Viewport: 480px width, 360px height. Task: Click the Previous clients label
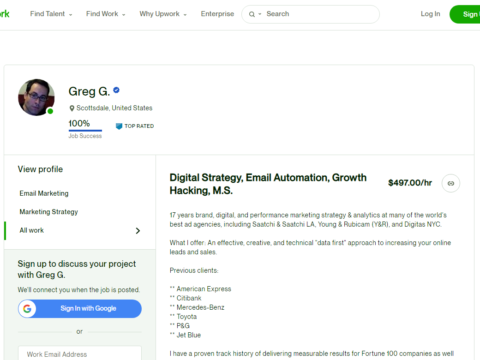pos(194,270)
